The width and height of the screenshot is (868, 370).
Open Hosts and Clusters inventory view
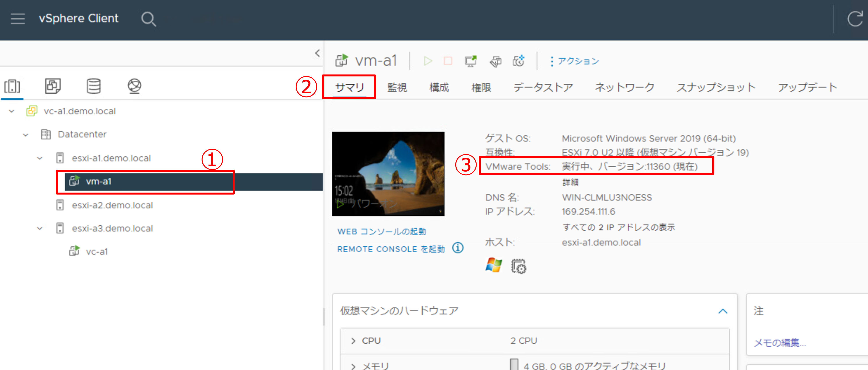[x=12, y=86]
